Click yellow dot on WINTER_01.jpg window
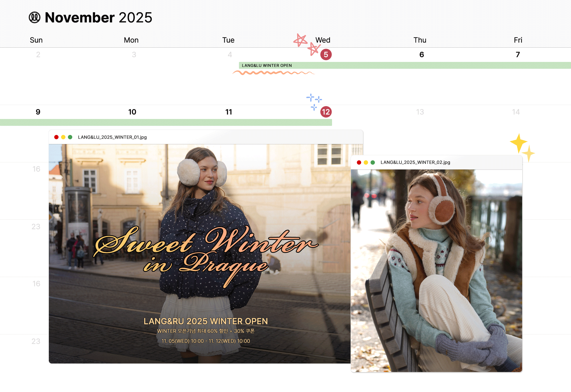Viewport: 571px width, 392px height. (x=63, y=137)
